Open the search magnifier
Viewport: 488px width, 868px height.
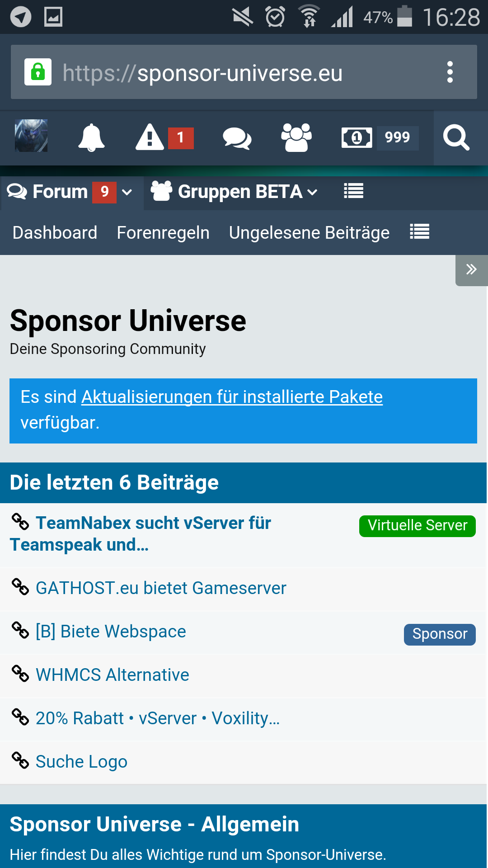point(456,137)
